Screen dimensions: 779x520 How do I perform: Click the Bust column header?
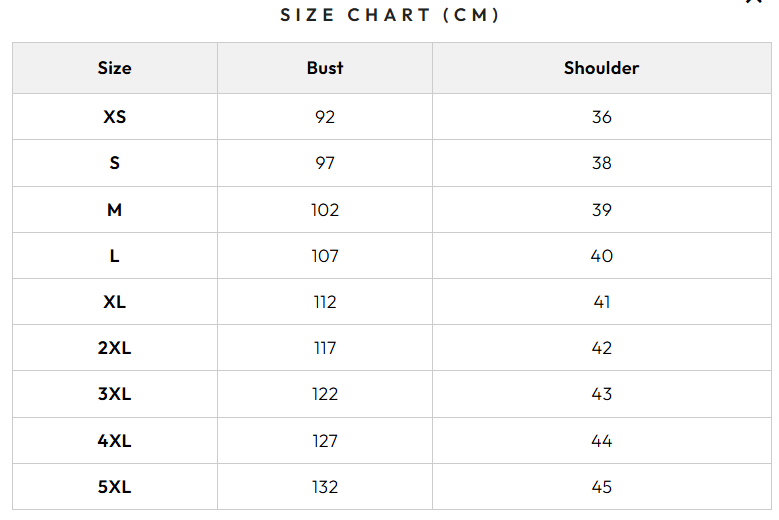(325, 68)
